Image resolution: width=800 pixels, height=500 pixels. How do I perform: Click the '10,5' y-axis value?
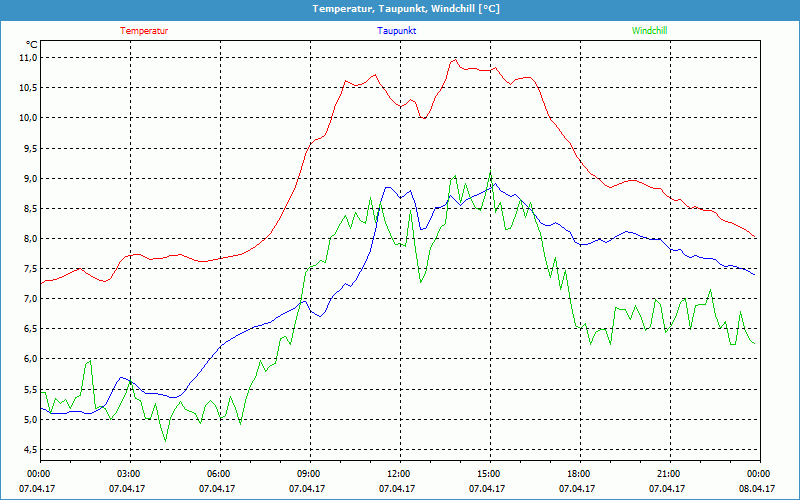[x=29, y=88]
